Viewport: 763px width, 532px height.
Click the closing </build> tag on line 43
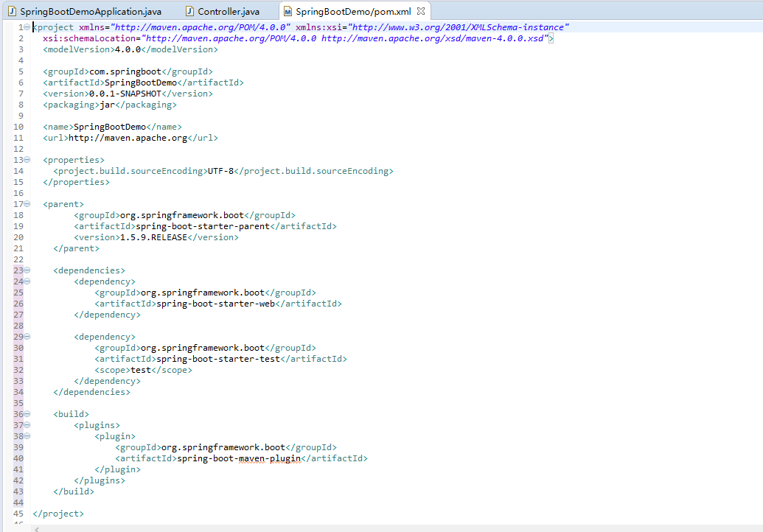pyautogui.click(x=74, y=491)
